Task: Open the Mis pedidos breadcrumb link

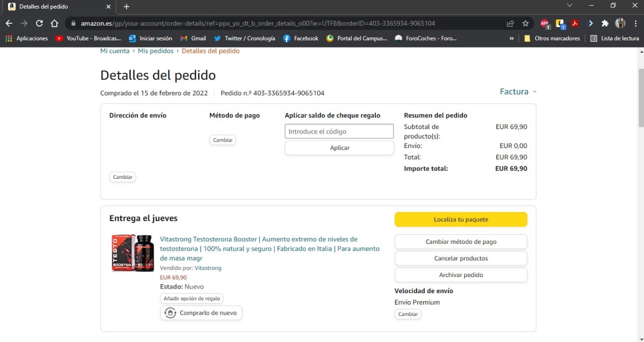Action: pyautogui.click(x=155, y=51)
